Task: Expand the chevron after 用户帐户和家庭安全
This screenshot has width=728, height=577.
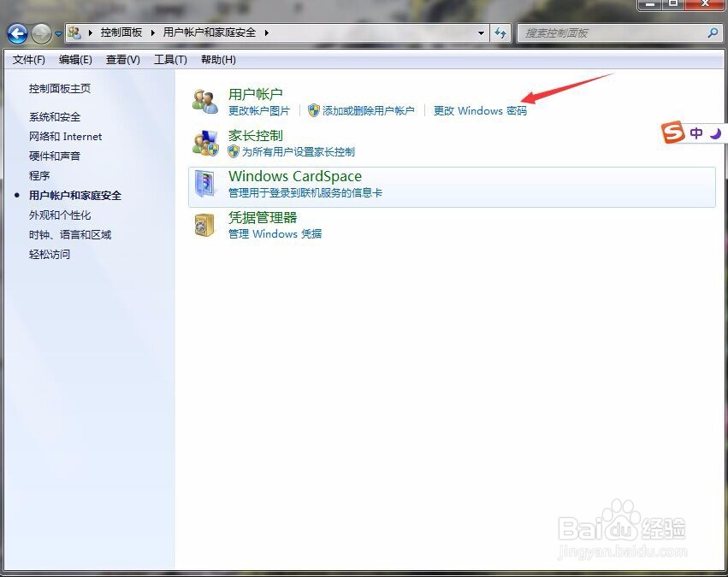Action: pos(265,33)
